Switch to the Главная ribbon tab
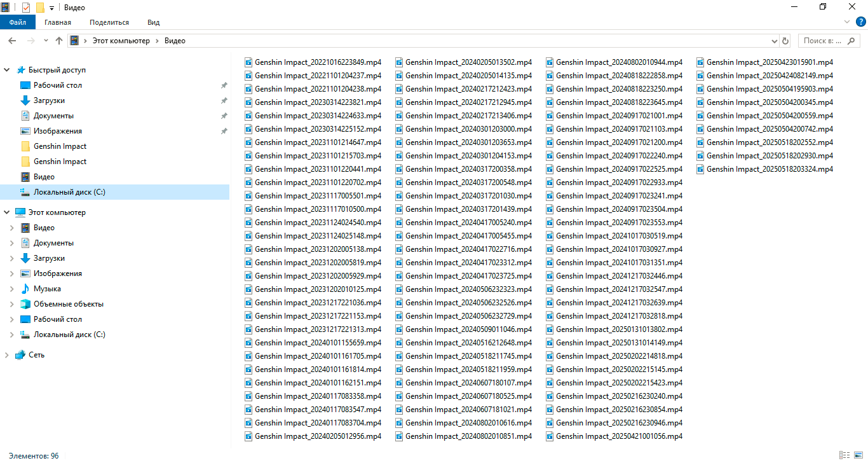The height and width of the screenshot is (463, 868). point(58,22)
